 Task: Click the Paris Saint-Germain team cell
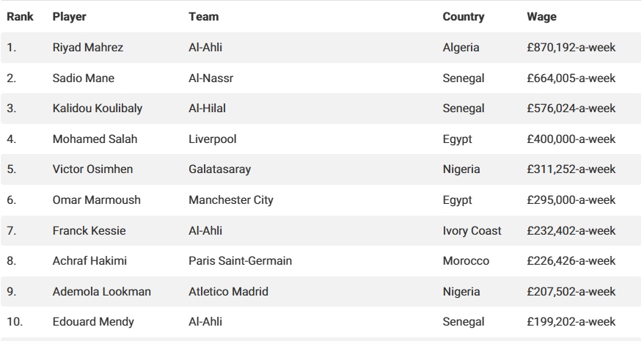coord(240,261)
